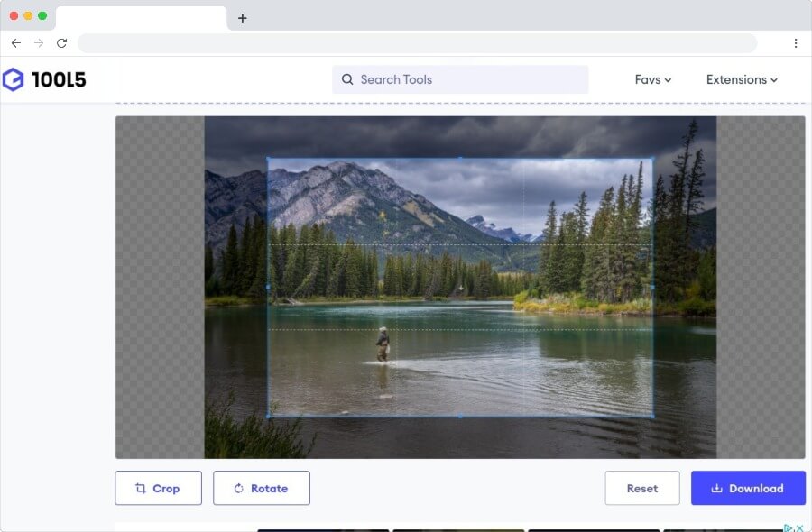
Task: Click the top-middle crop edge handle
Action: tap(460, 159)
